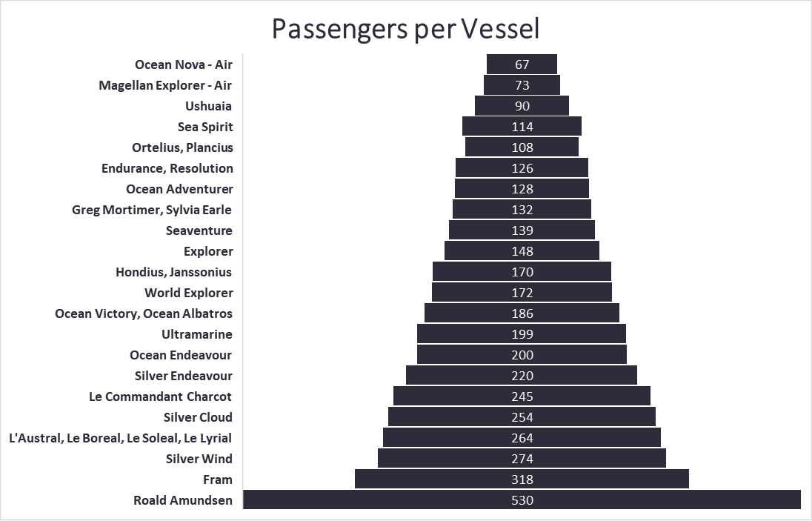Select the L'Austral, Le Boreal axis label
The image size is (812, 521).
[x=120, y=438]
